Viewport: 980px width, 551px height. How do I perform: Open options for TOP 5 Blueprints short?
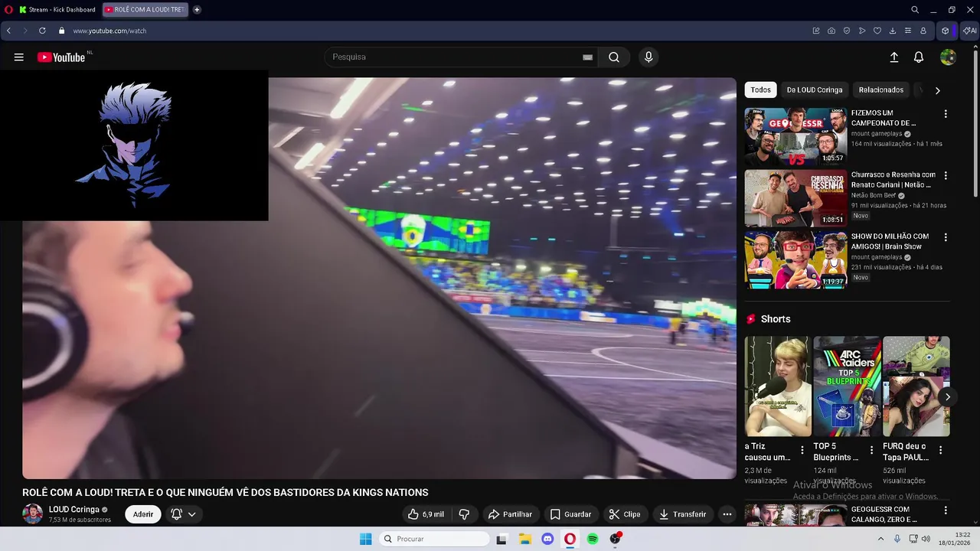(871, 450)
